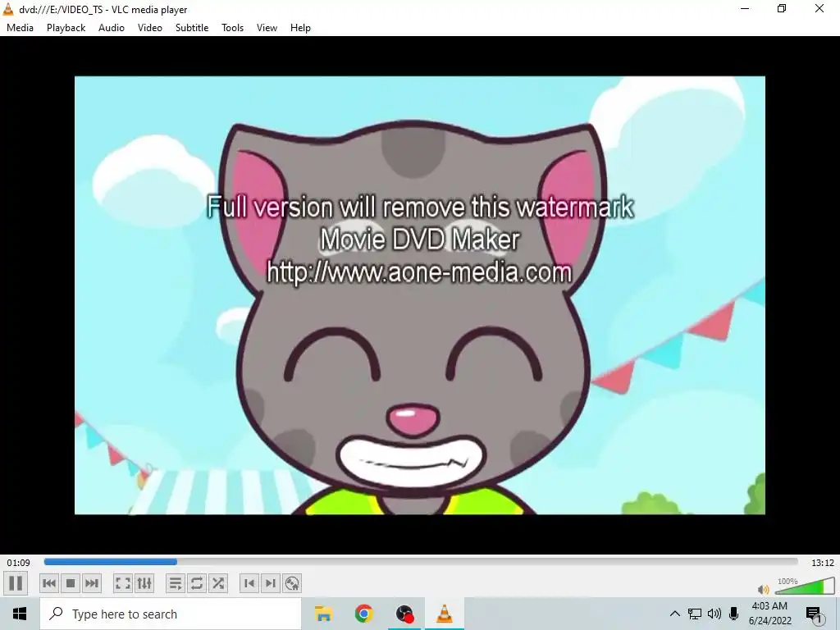Click the video playback area
This screenshot has height=630, width=840.
click(419, 295)
